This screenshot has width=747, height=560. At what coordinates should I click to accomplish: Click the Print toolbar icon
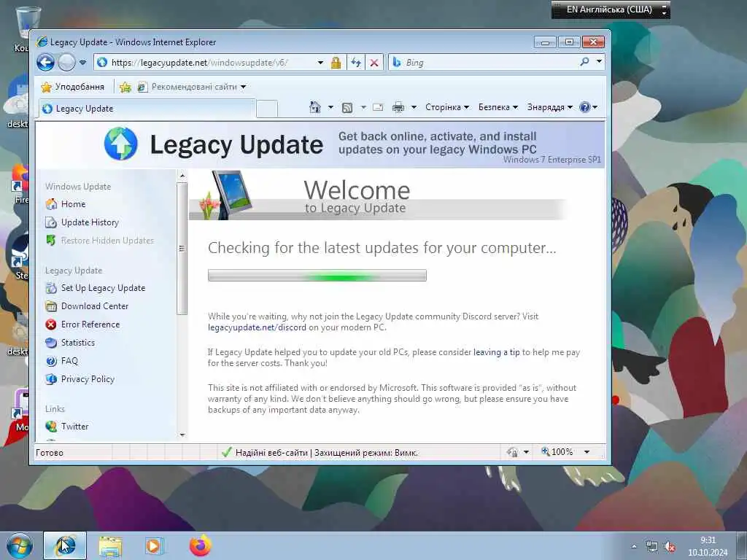coord(398,108)
